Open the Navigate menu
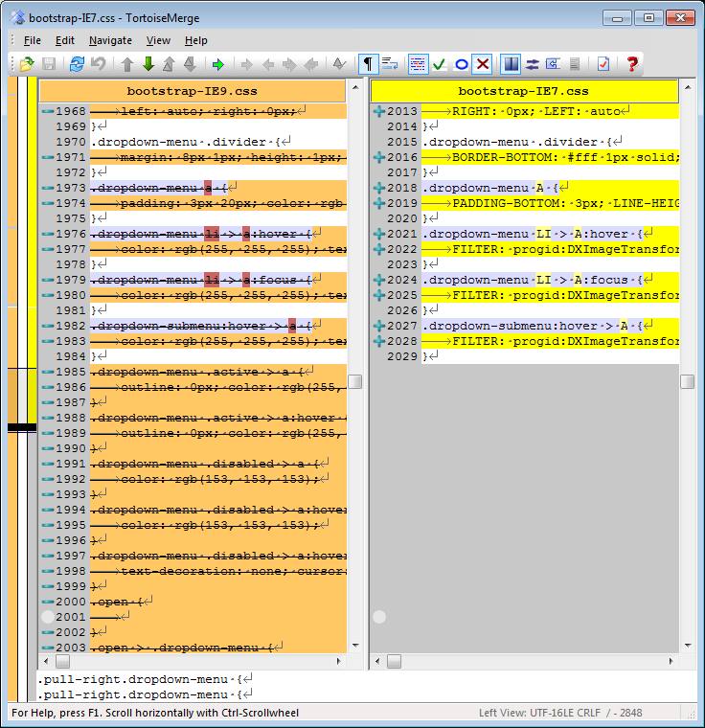Screen dimensions: 705x728 click(110, 40)
